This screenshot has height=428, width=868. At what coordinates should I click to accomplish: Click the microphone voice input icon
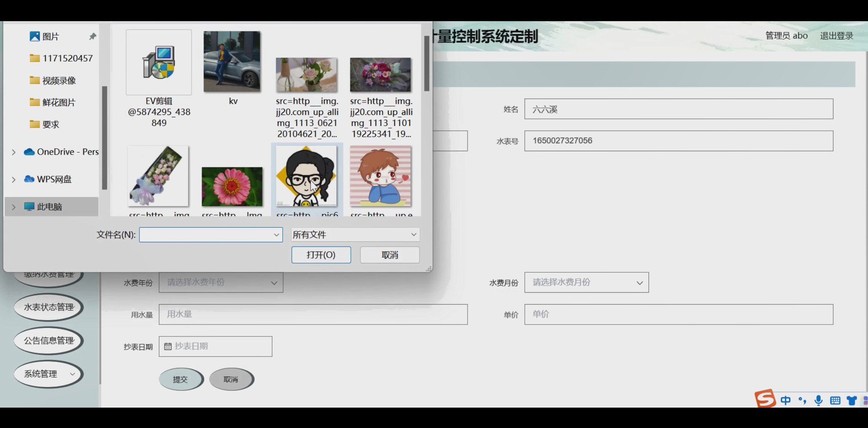[818, 400]
